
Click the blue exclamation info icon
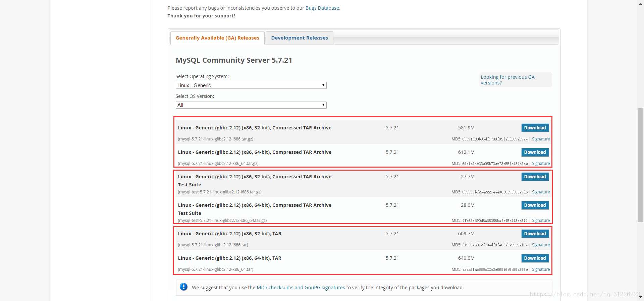(183, 287)
